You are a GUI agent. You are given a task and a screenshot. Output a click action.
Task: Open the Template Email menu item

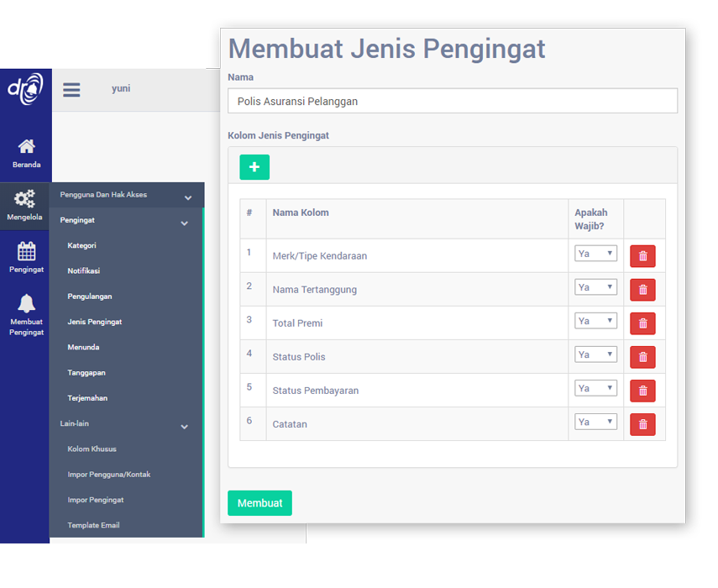[93, 525]
